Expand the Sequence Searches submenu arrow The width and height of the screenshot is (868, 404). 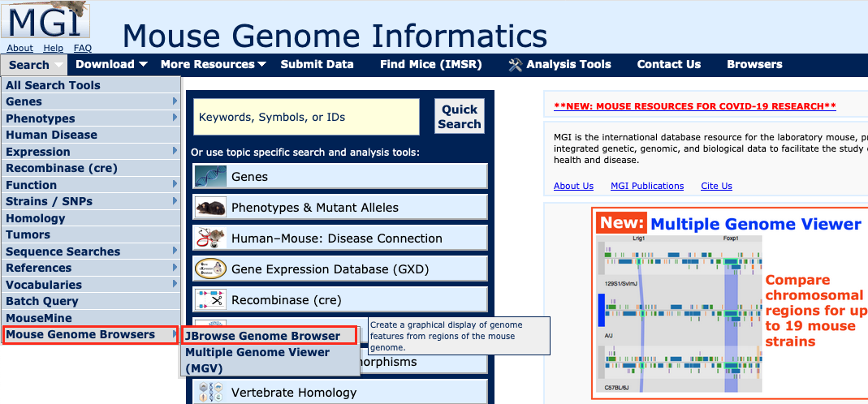[x=175, y=251]
